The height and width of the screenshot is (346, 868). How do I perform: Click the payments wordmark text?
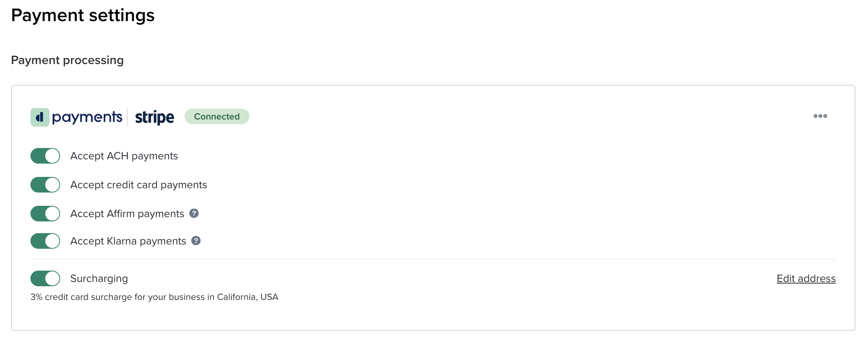point(87,117)
